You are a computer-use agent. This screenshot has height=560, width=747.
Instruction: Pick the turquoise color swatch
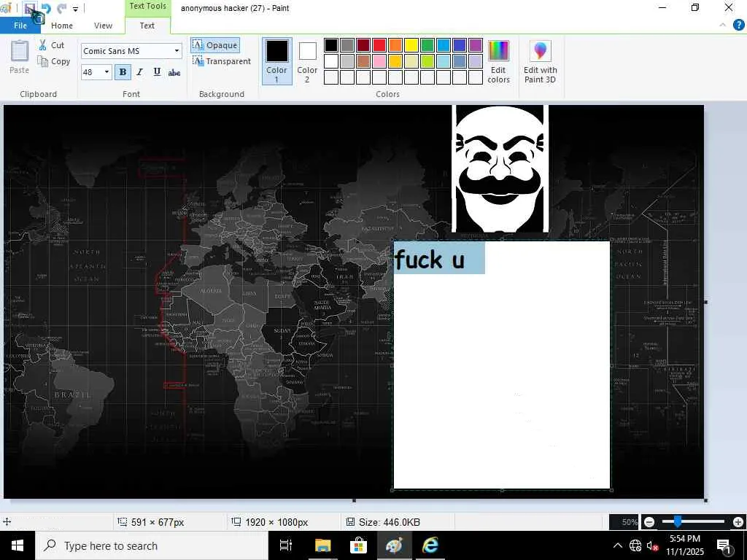pos(443,45)
